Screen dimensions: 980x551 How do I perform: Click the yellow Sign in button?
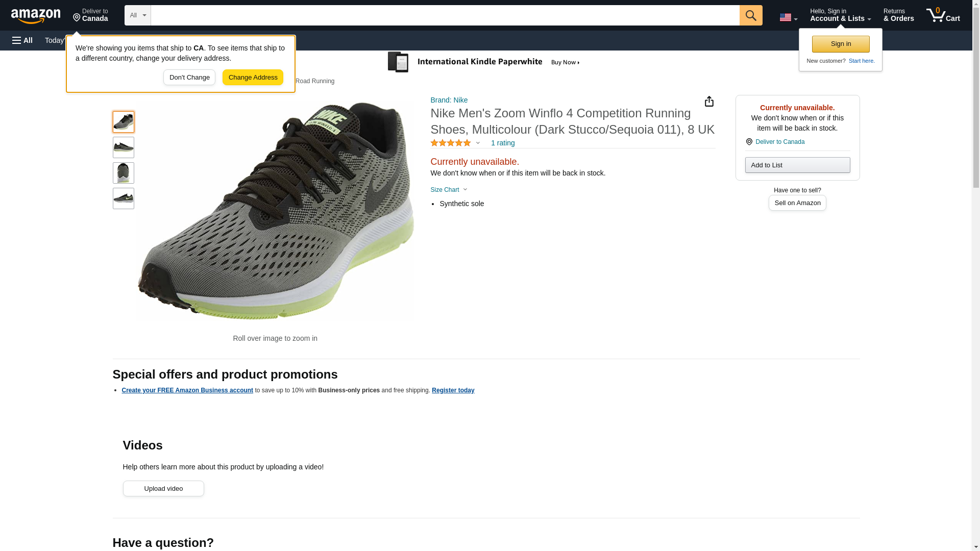[x=840, y=44]
